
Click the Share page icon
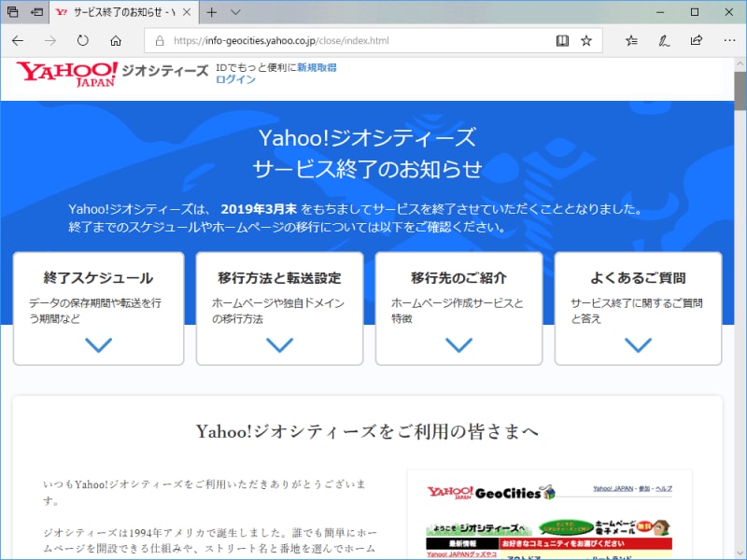click(697, 40)
